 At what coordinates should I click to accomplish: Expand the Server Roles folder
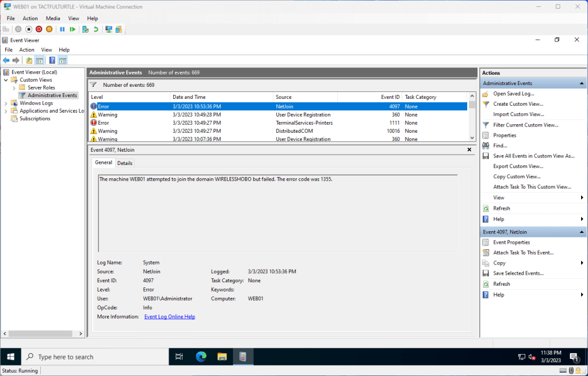coord(14,88)
